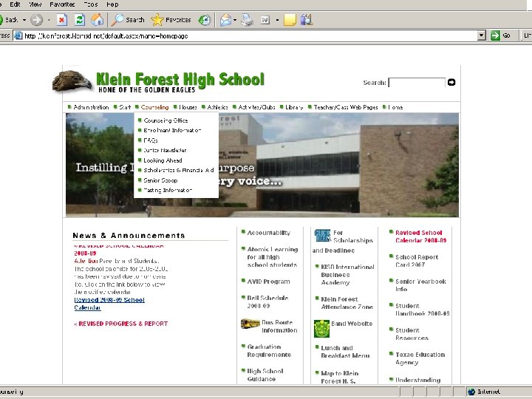Click inside the site Search field

[x=417, y=83]
